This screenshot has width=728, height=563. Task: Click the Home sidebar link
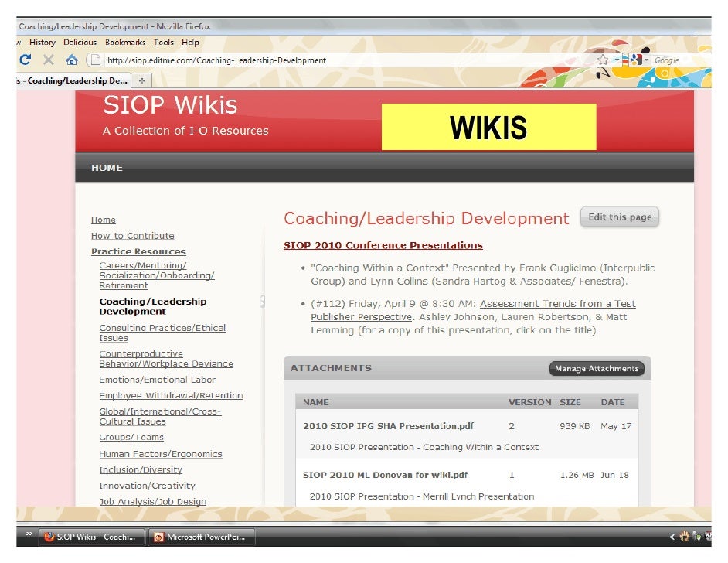point(103,220)
